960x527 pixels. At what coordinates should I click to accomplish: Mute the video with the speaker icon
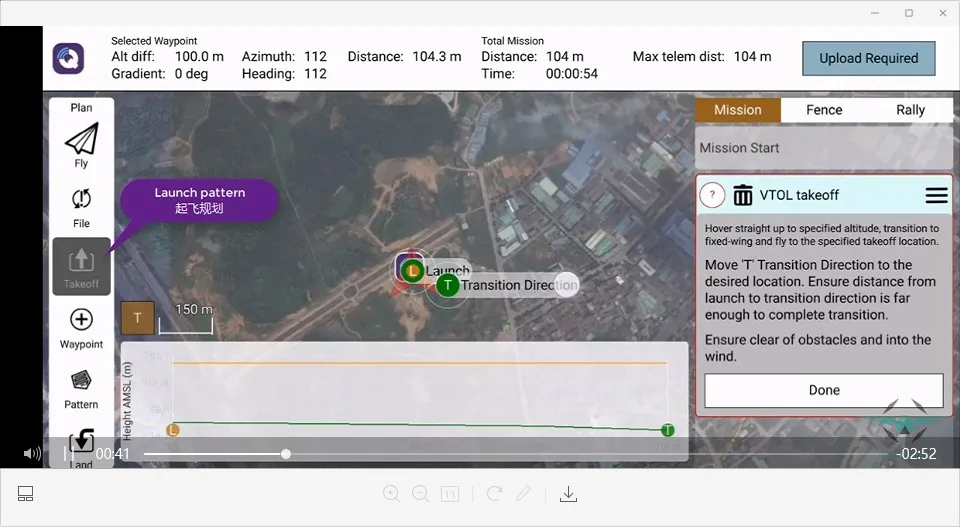point(32,454)
